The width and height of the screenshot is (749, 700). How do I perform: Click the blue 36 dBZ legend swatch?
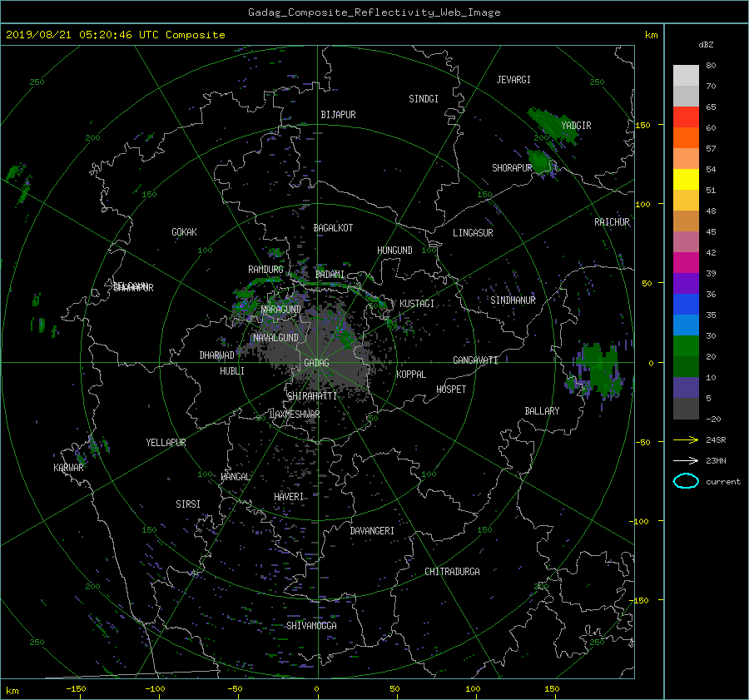click(x=686, y=304)
